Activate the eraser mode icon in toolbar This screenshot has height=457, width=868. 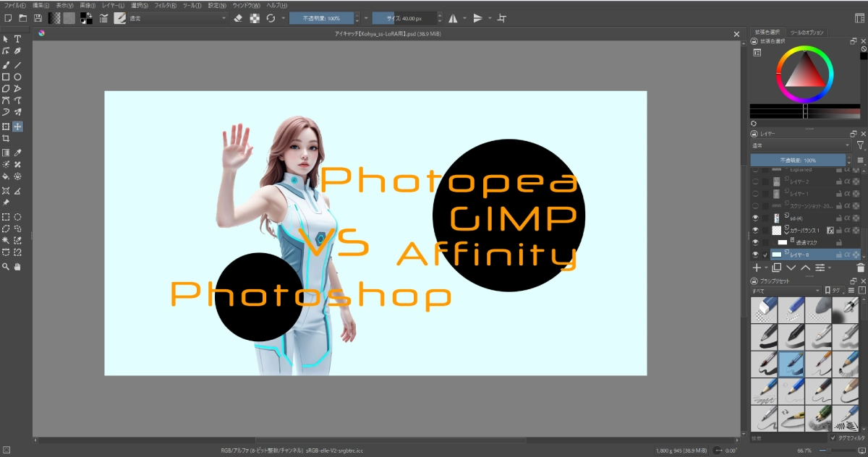tap(239, 18)
